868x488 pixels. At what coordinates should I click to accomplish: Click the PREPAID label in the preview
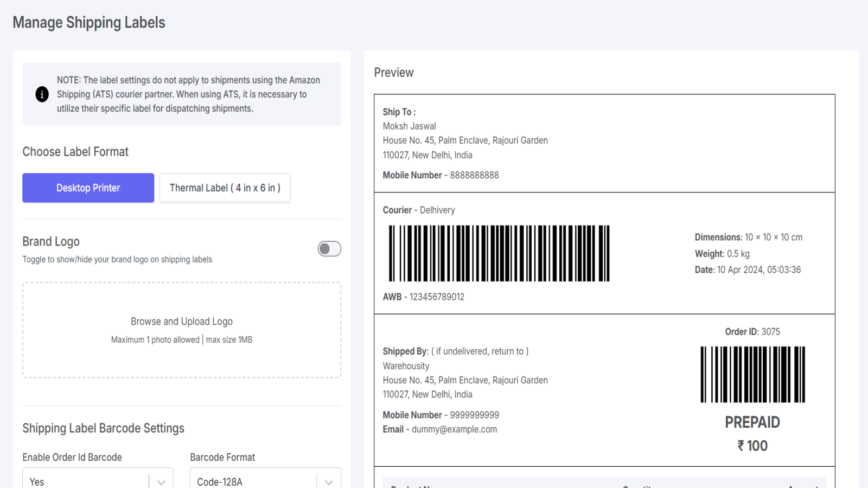click(752, 422)
